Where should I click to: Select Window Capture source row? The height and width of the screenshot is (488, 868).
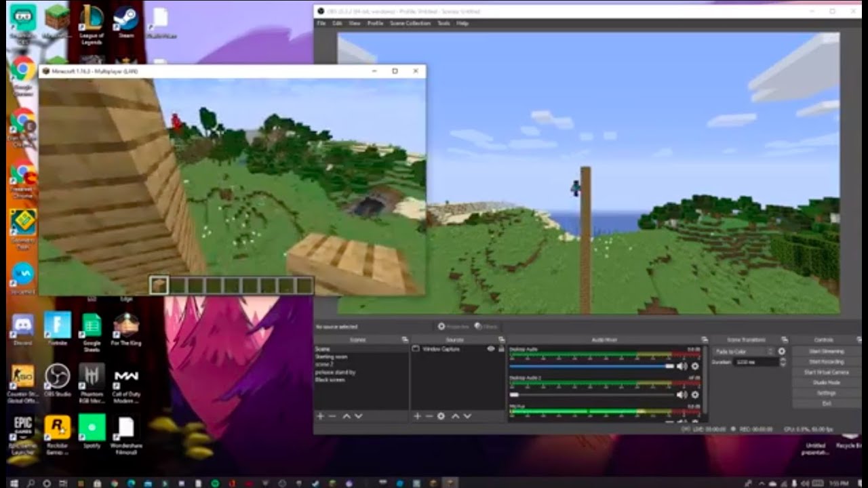pos(458,349)
